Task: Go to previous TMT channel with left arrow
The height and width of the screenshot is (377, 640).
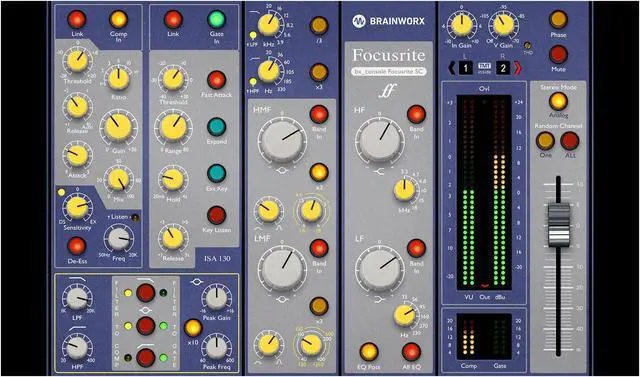Action: (452, 69)
